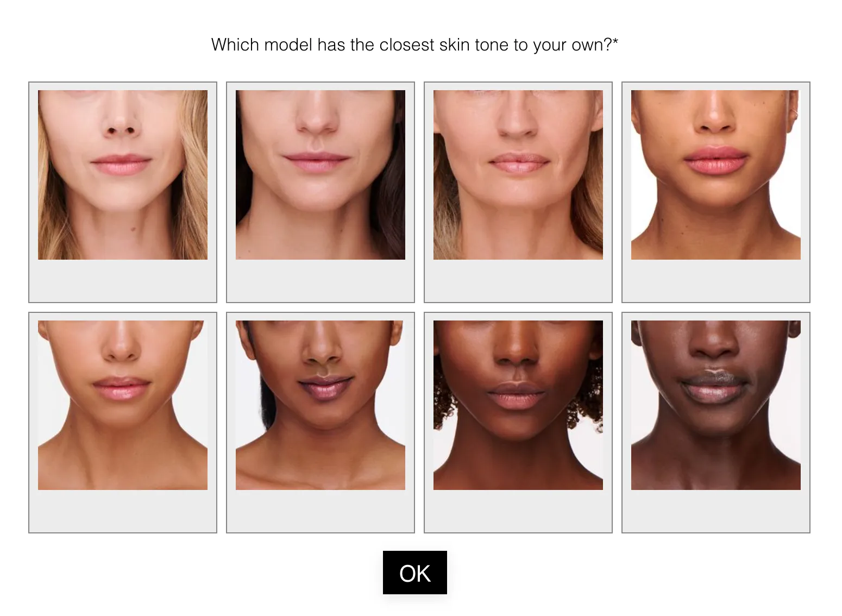Image resolution: width=842 pixels, height=616 pixels.
Task: Choose the deepest skin tone model with glossy lips
Action: click(x=716, y=405)
